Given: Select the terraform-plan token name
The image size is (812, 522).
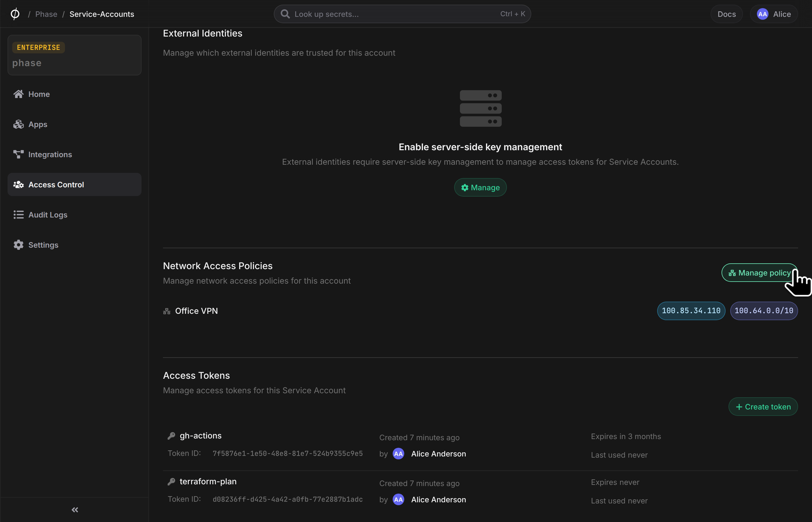Looking at the screenshot, I should click(208, 481).
